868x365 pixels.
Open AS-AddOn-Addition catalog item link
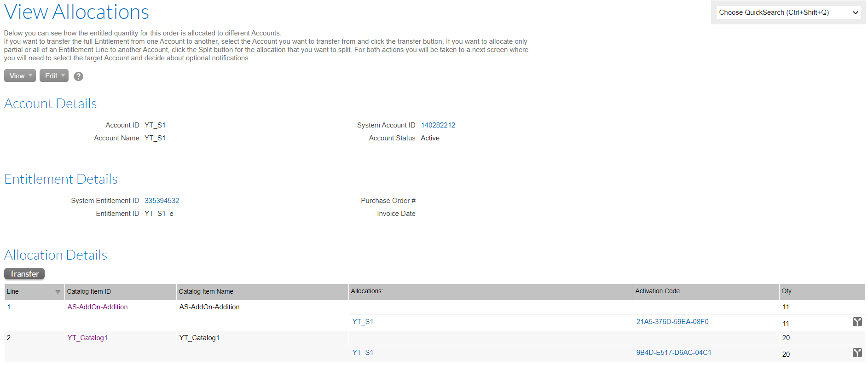(98, 307)
